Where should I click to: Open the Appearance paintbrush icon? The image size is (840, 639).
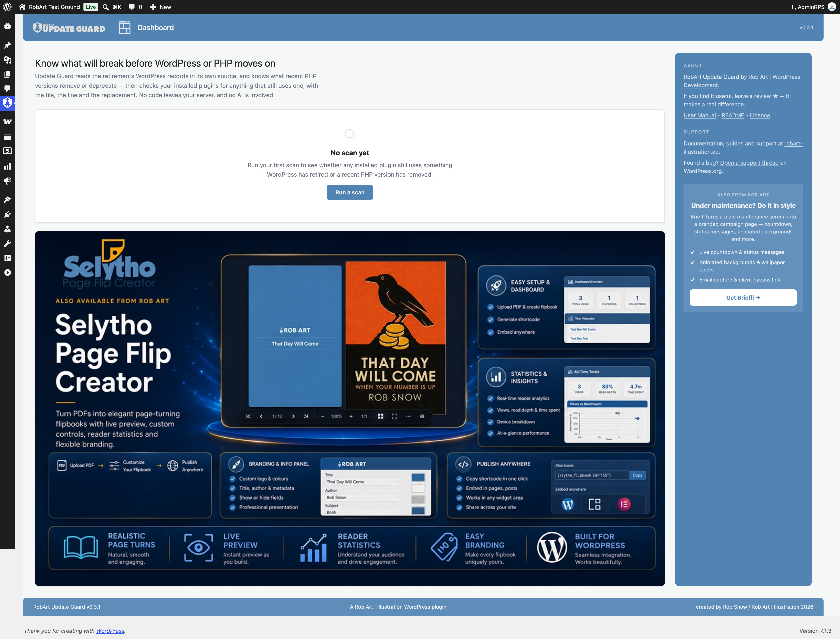tap(7, 200)
